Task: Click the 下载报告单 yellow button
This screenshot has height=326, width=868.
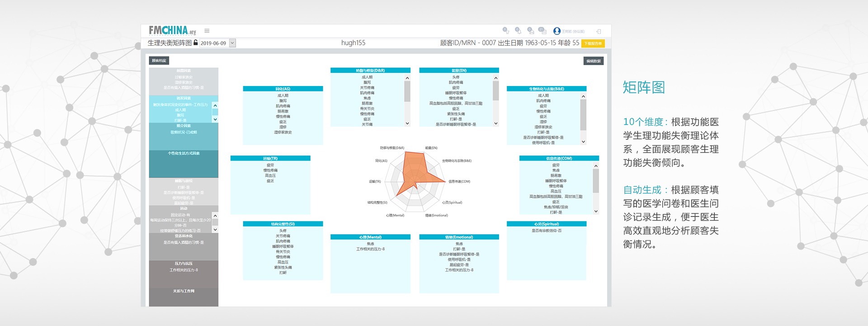Action: coord(593,43)
